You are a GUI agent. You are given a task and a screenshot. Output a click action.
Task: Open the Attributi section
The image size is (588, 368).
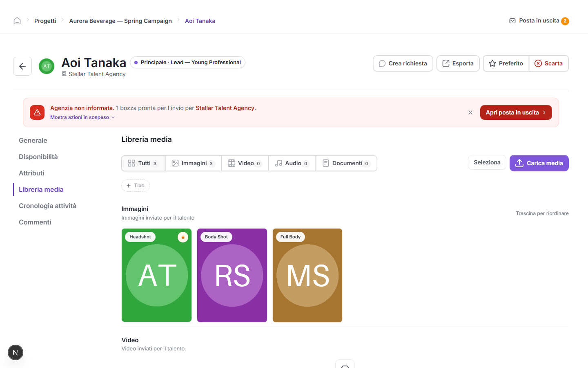31,173
